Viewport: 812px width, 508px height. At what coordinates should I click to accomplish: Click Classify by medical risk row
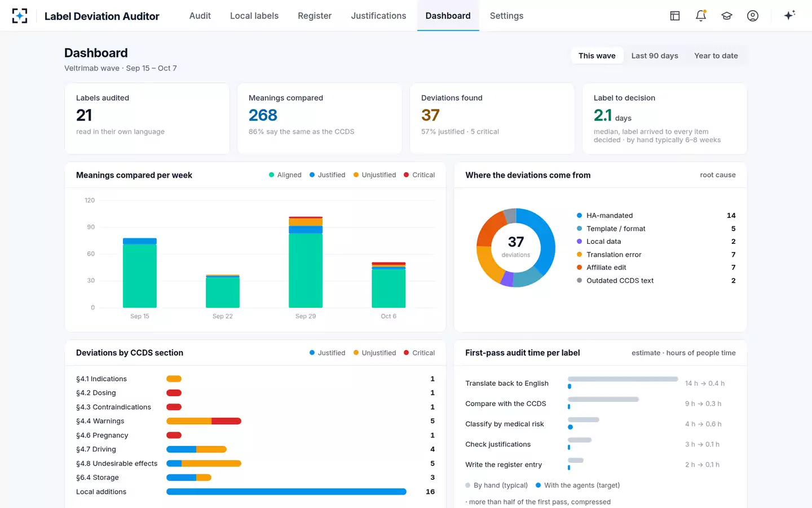coord(601,424)
